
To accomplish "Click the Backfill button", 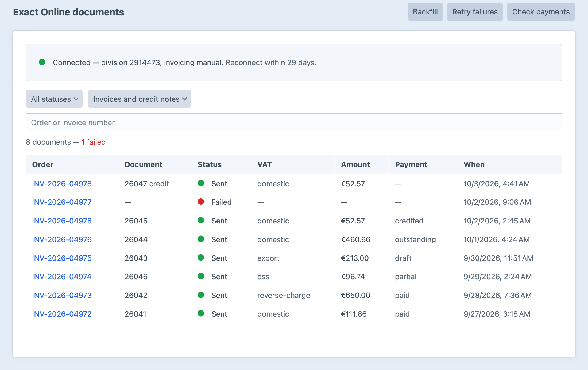I will click(425, 12).
